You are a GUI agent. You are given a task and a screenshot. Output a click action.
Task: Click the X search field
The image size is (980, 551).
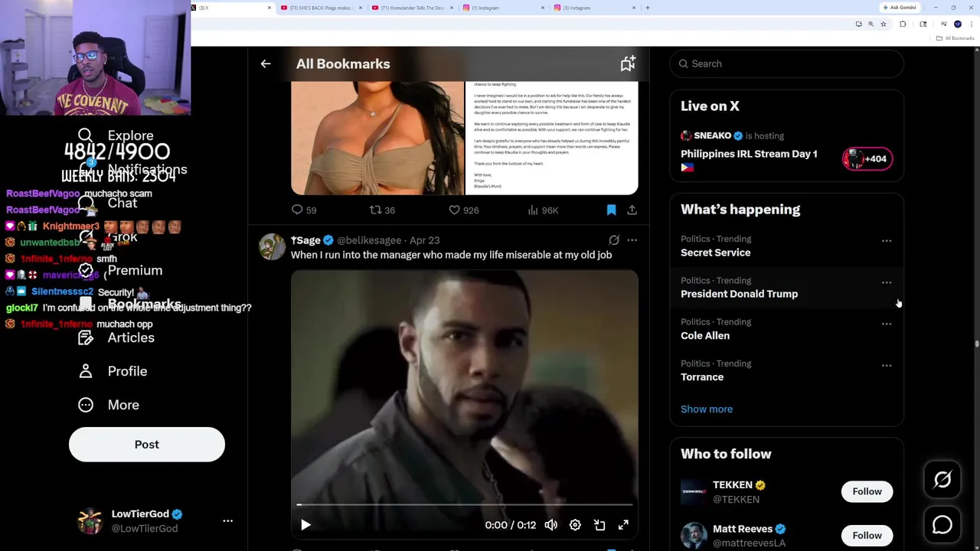click(x=787, y=64)
